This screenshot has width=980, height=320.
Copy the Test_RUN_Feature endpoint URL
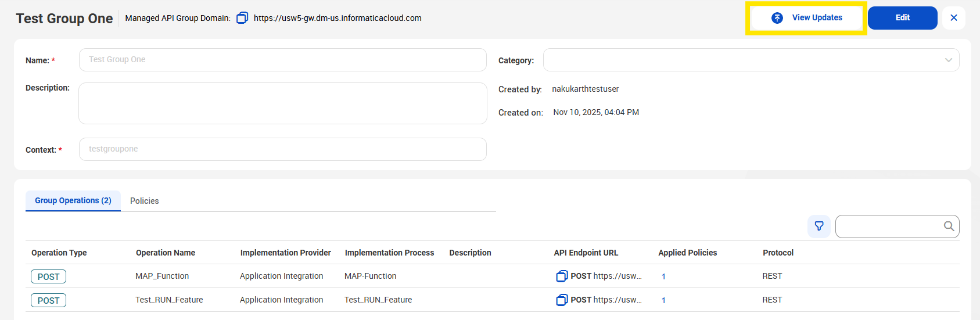(x=562, y=300)
